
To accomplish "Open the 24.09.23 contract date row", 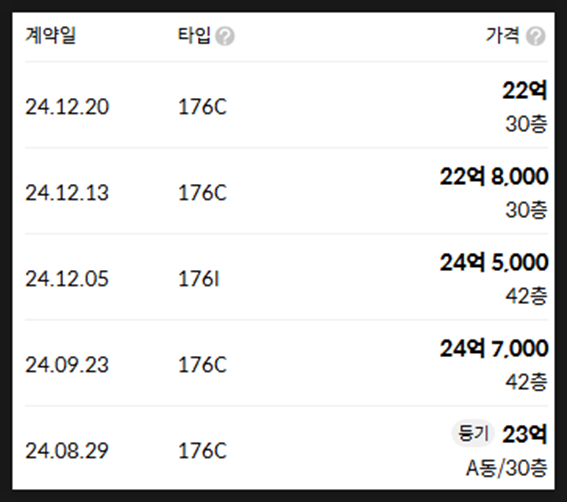I will [286, 363].
